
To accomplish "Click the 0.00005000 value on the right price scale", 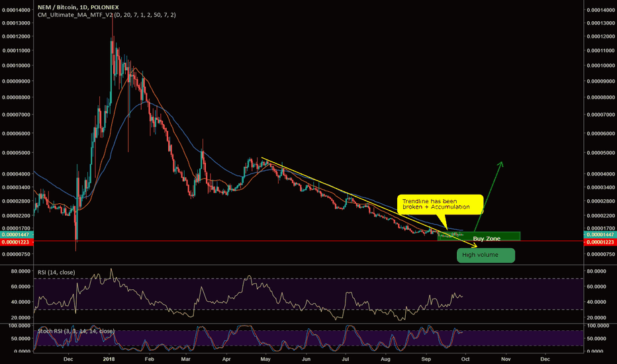I will click(600, 153).
